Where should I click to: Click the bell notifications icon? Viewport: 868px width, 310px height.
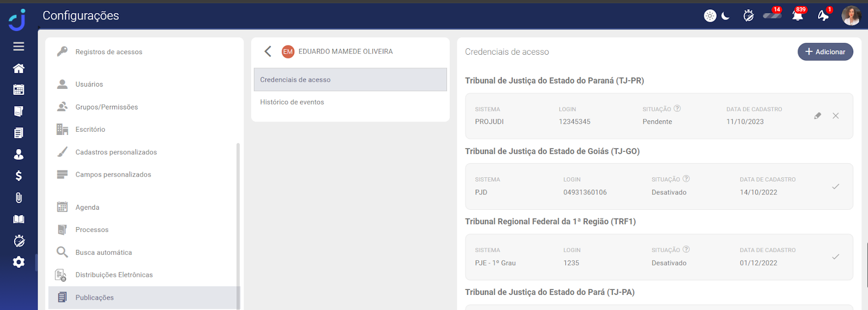(x=797, y=16)
